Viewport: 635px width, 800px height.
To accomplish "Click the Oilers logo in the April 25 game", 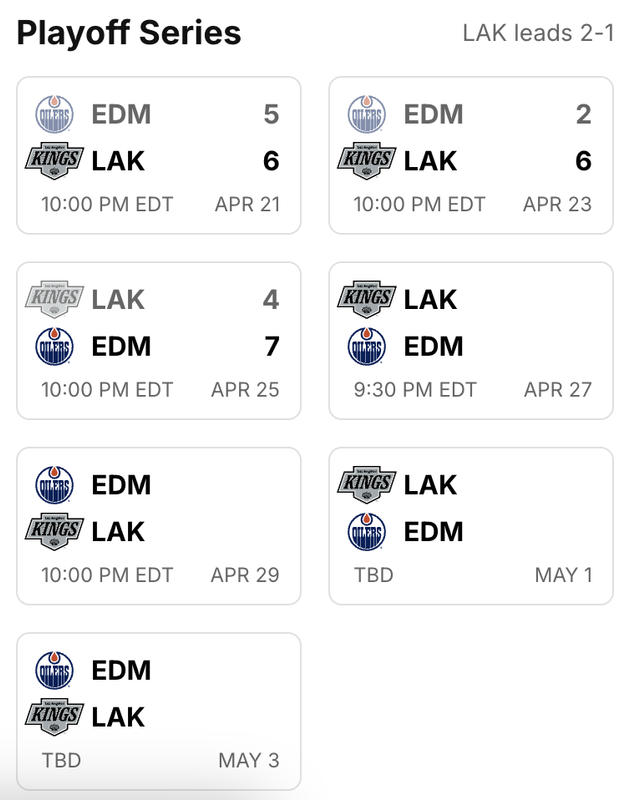I will point(55,347).
